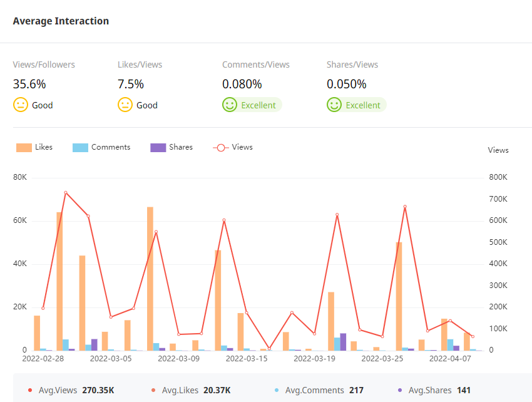Click the tallest Likes bar near 2022-03-09
The height and width of the screenshot is (402, 532).
tap(150, 279)
